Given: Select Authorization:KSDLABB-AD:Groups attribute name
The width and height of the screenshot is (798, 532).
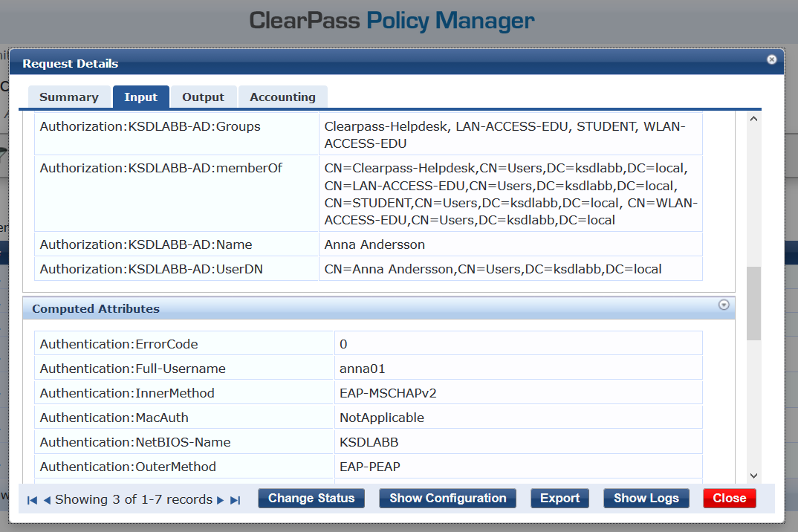Looking at the screenshot, I should 150,126.
